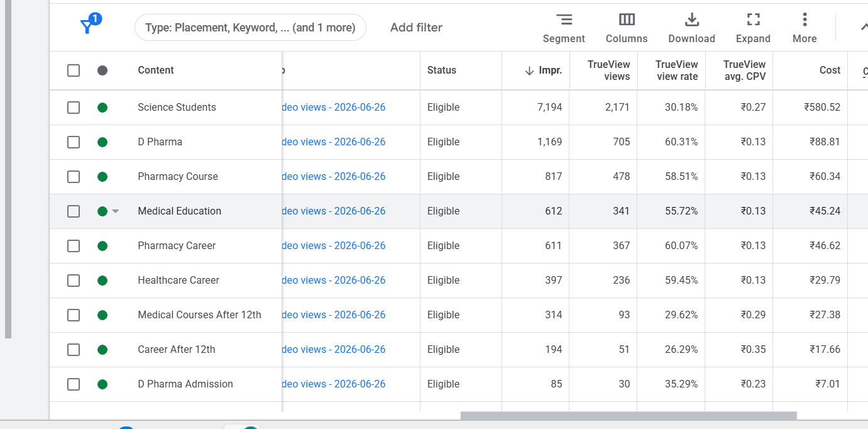Click the green status dot for Science Students
The width and height of the screenshot is (868, 429).
[x=102, y=108]
